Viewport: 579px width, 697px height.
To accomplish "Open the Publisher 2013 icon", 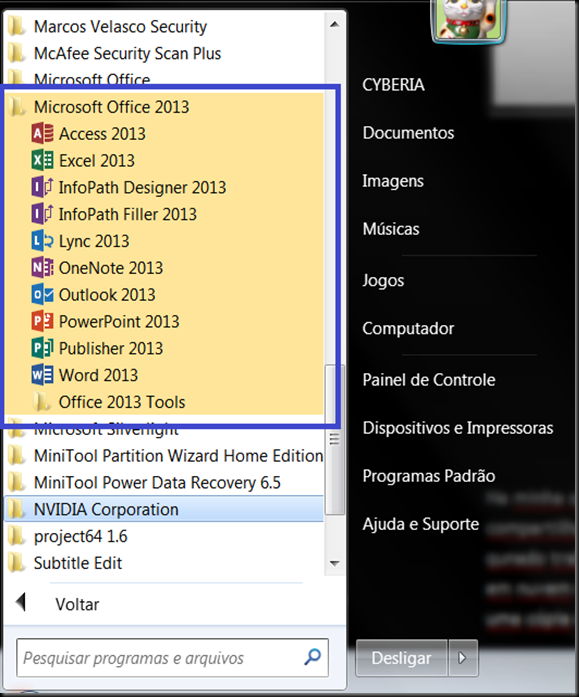I will 43,348.
